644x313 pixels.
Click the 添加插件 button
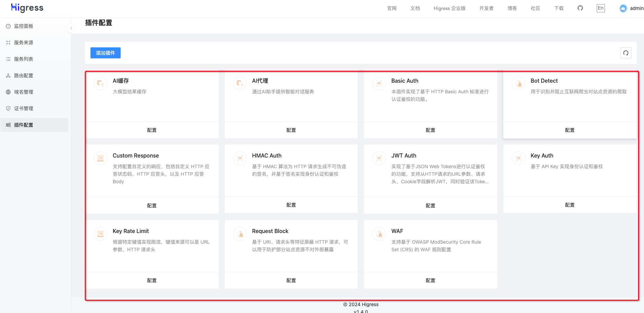[x=106, y=53]
